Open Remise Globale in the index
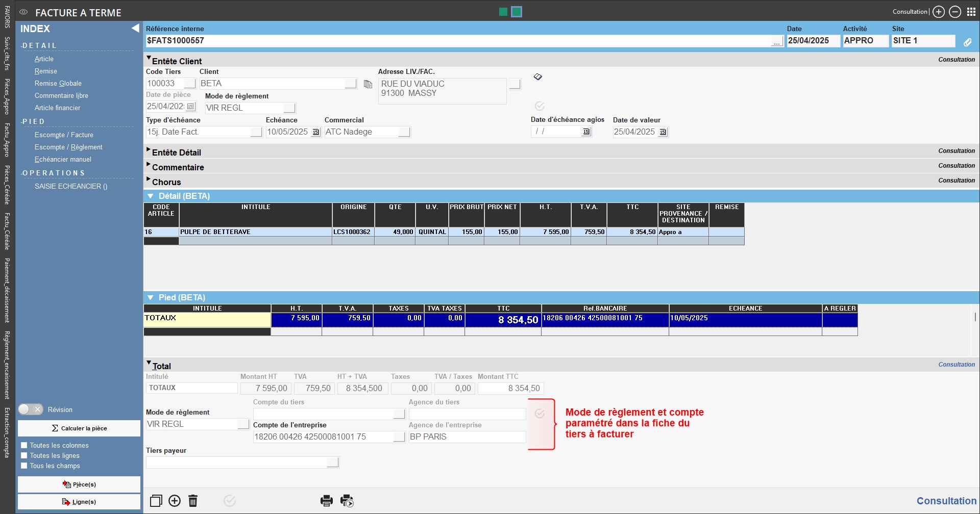 [x=58, y=83]
